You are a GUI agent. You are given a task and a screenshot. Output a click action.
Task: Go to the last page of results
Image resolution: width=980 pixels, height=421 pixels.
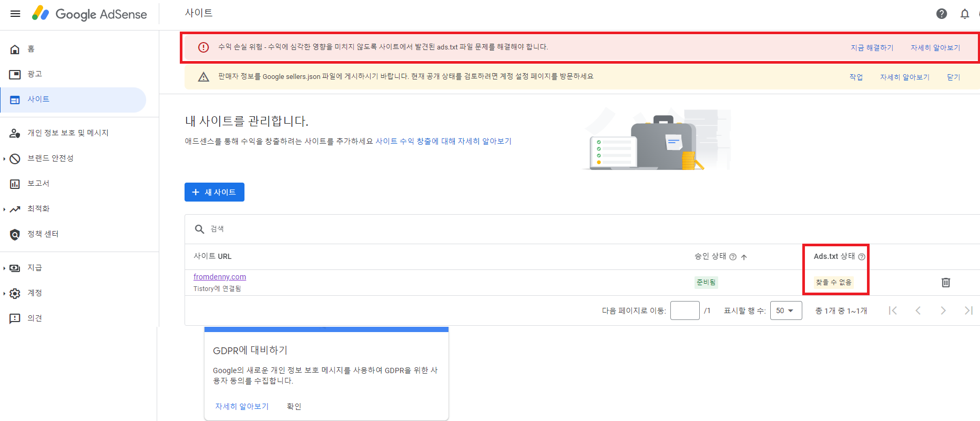click(968, 310)
